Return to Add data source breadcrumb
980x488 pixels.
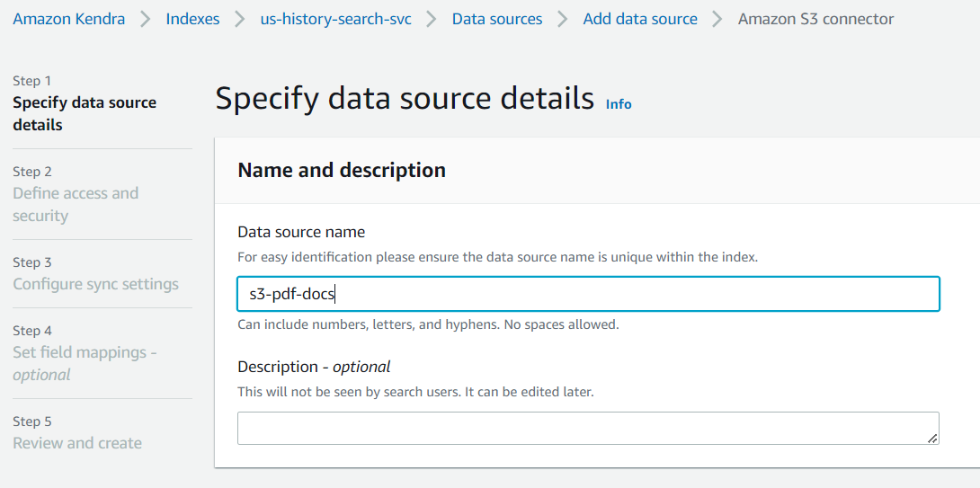pos(640,20)
